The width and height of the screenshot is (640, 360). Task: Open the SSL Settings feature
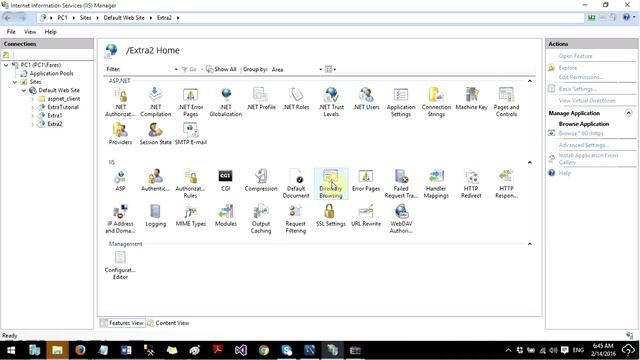(x=331, y=216)
